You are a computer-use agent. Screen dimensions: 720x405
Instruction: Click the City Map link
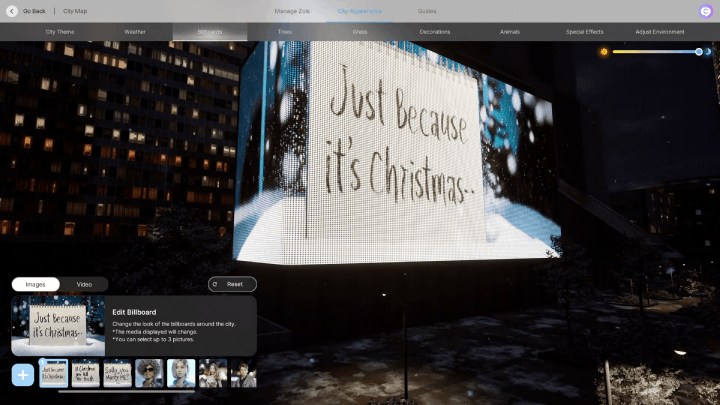point(75,11)
